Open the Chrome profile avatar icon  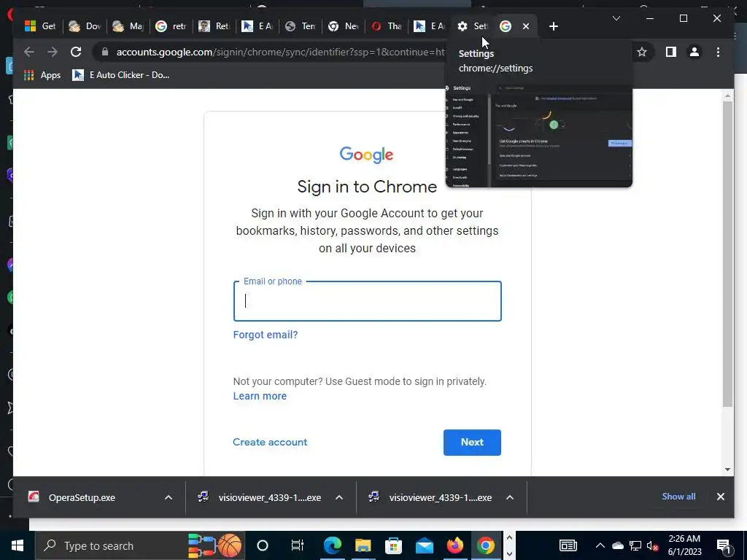[x=694, y=52]
